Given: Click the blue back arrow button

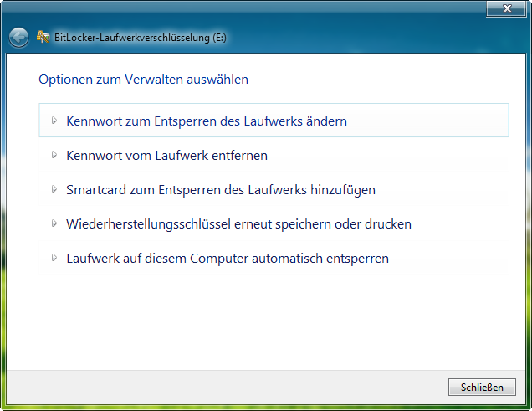Looking at the screenshot, I should tap(18, 38).
